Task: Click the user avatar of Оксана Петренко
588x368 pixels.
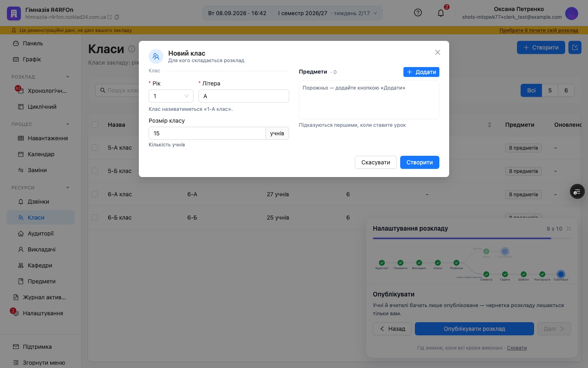Action: click(x=572, y=13)
